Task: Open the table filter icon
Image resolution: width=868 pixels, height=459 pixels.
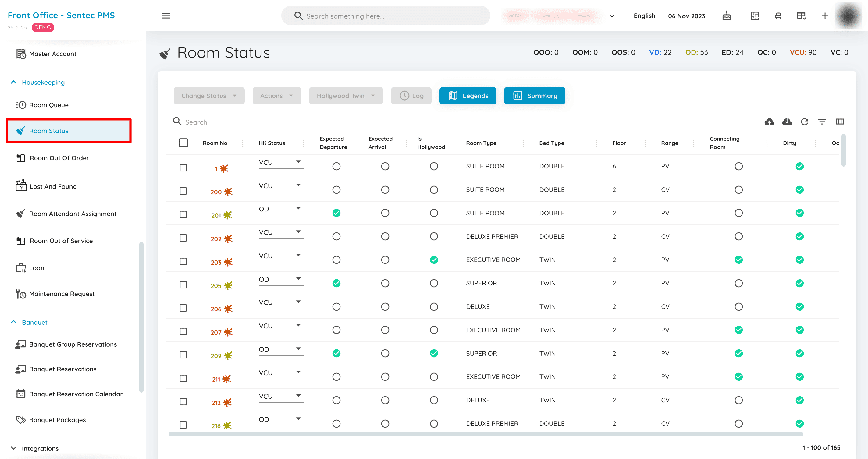Action: [822, 122]
